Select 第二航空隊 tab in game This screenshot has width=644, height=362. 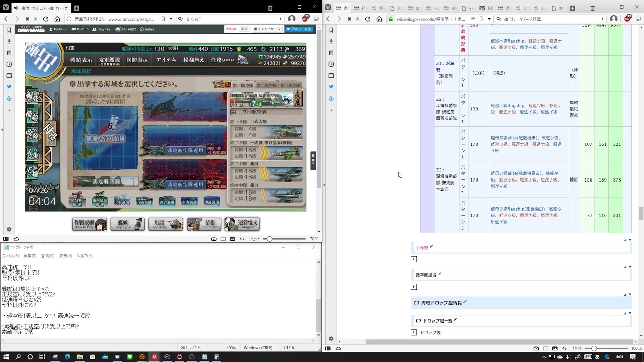tap(266, 85)
